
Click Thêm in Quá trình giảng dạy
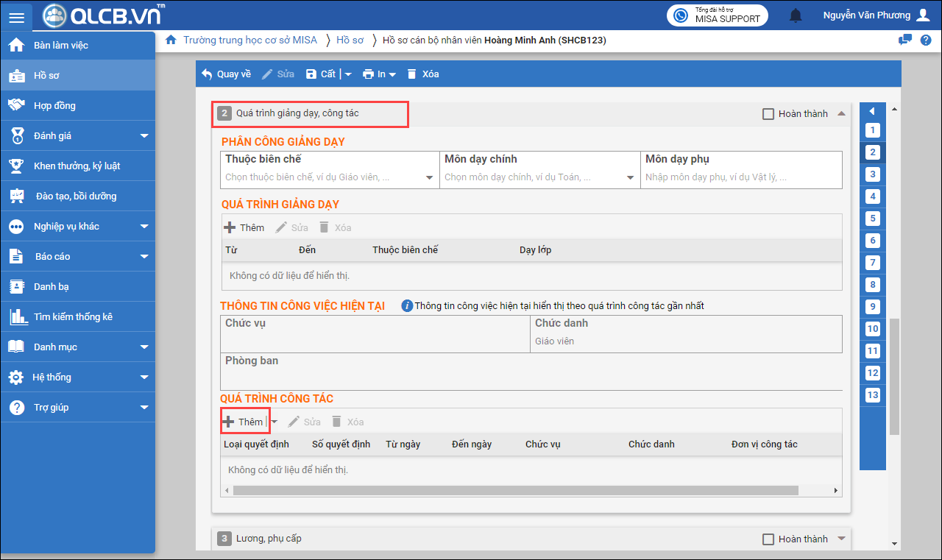point(244,227)
